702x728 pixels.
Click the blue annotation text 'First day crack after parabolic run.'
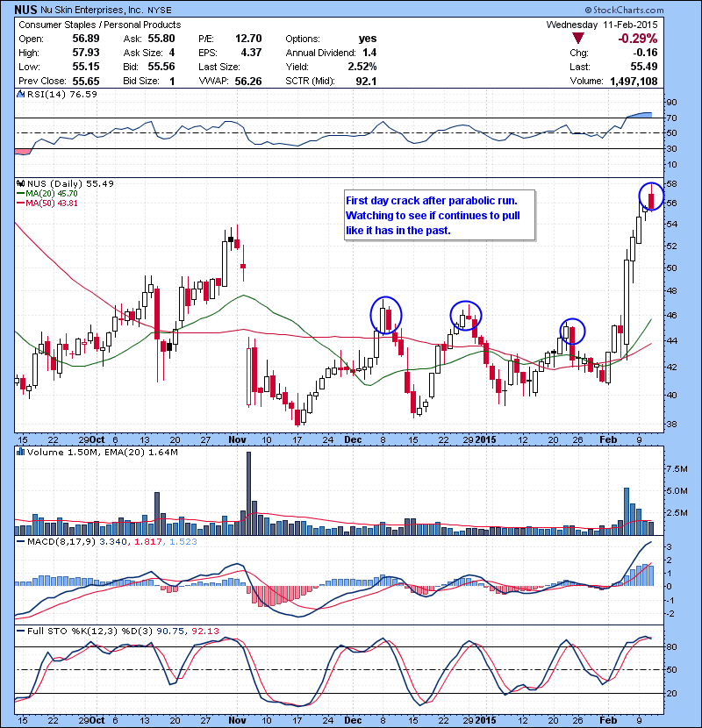coord(432,201)
